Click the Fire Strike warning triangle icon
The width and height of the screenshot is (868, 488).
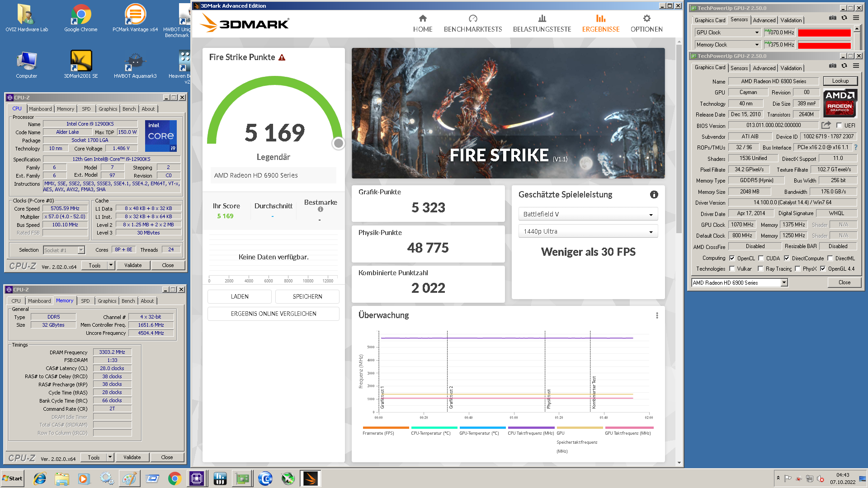point(282,57)
